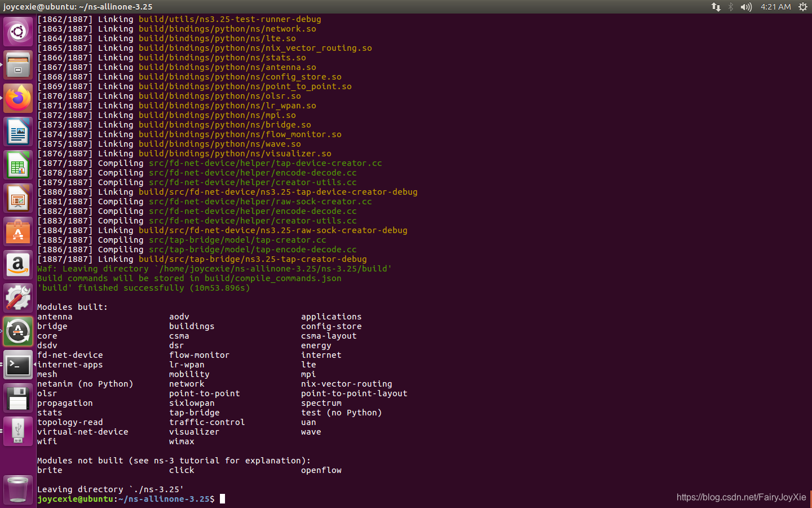812x508 pixels.
Task: Click module name 'antenna'
Action: tap(55, 317)
